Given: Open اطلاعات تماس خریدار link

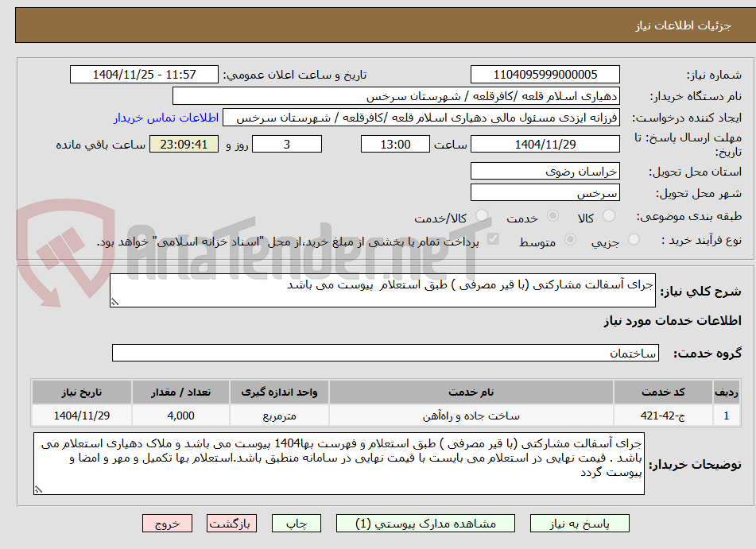Looking at the screenshot, I should point(166,118).
